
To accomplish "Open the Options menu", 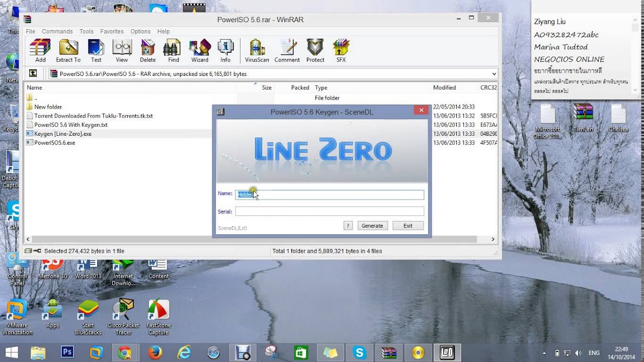I will (x=140, y=31).
